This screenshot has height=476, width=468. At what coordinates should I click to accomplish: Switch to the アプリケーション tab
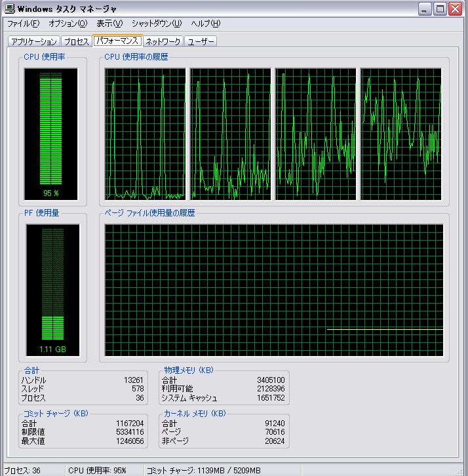point(34,41)
